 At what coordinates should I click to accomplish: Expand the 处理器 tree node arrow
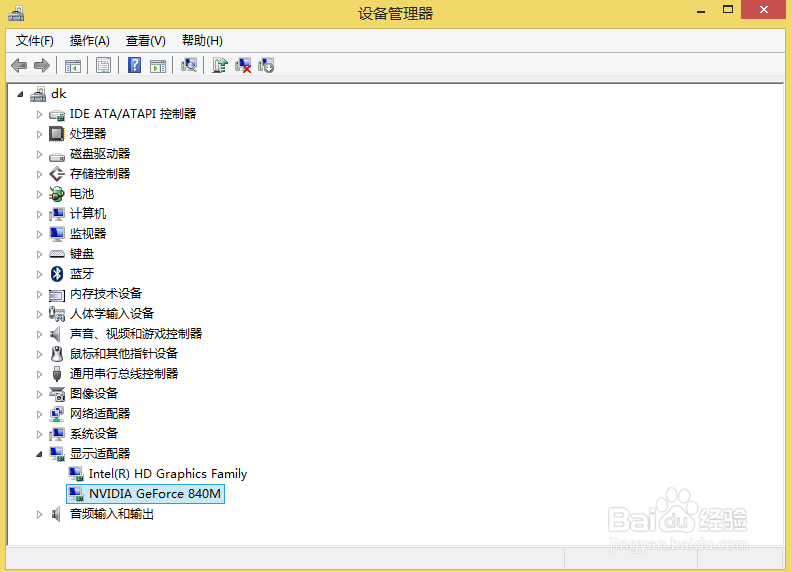[39, 134]
